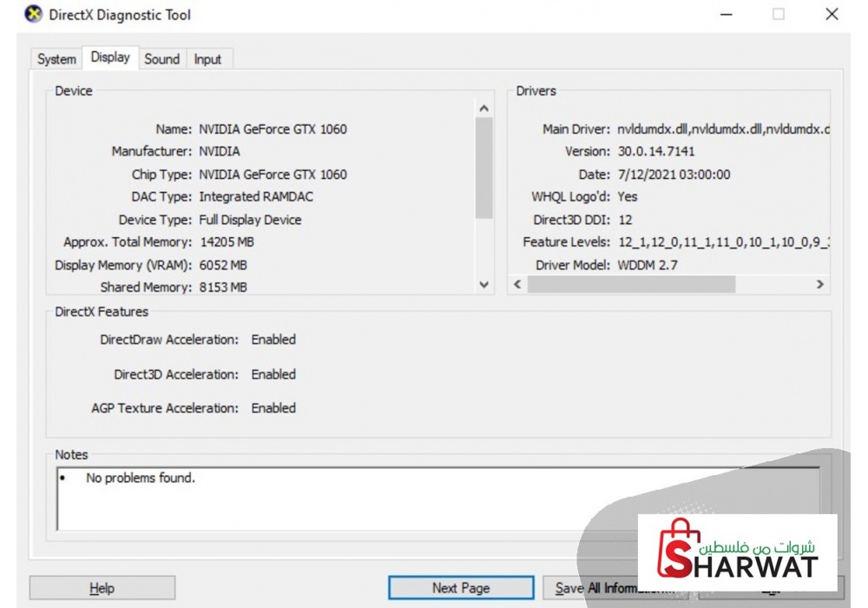Screen dimensions: 868x608
Task: Click the Device panel scroll up arrow
Action: pos(484,109)
